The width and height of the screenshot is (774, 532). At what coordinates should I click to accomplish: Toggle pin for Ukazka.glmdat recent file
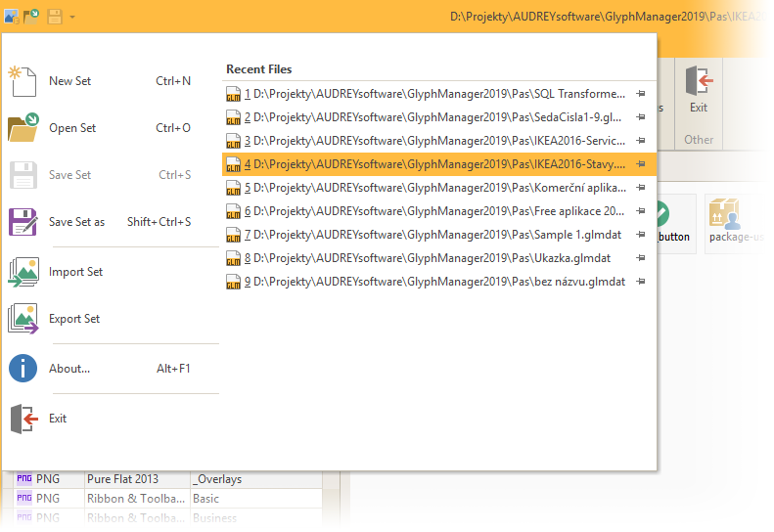coord(641,258)
